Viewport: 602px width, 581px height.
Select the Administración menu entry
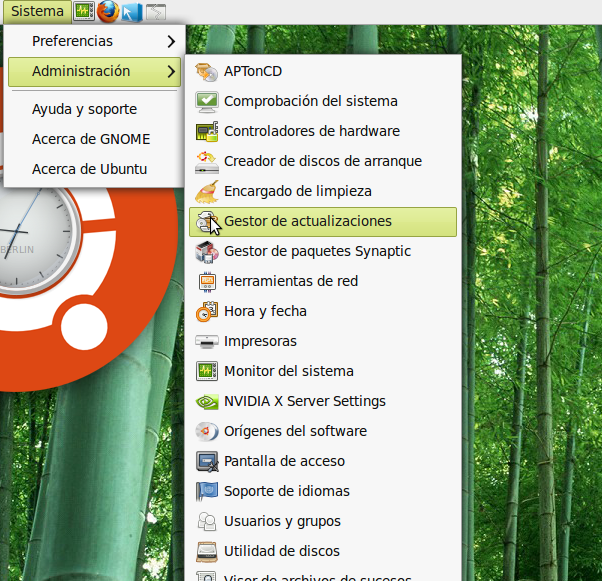(94, 72)
